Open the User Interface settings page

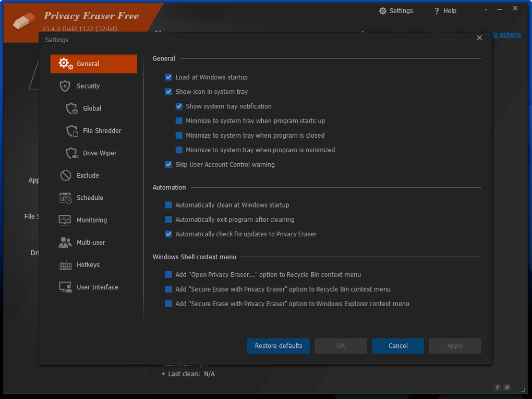click(x=94, y=287)
